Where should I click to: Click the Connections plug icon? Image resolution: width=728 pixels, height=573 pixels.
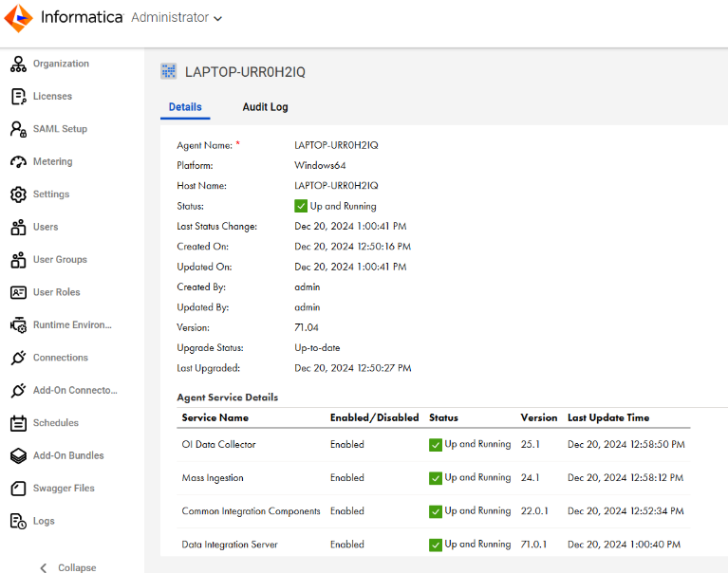pos(18,358)
